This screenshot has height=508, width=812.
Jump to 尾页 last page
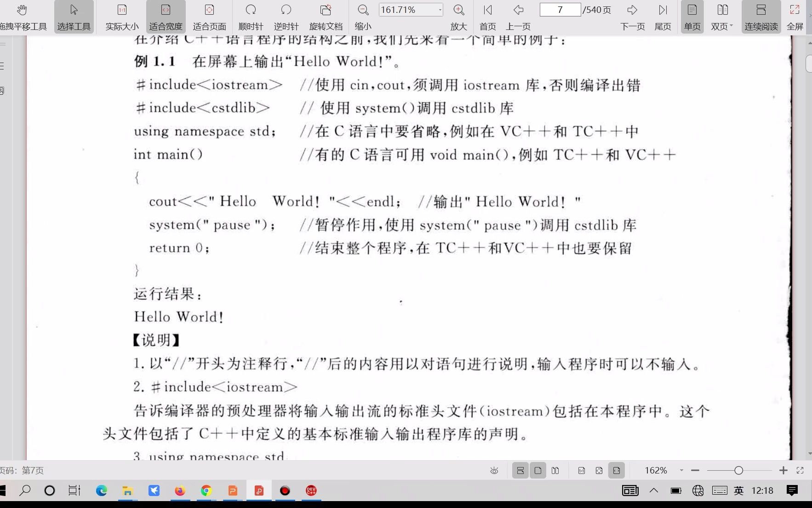click(663, 17)
